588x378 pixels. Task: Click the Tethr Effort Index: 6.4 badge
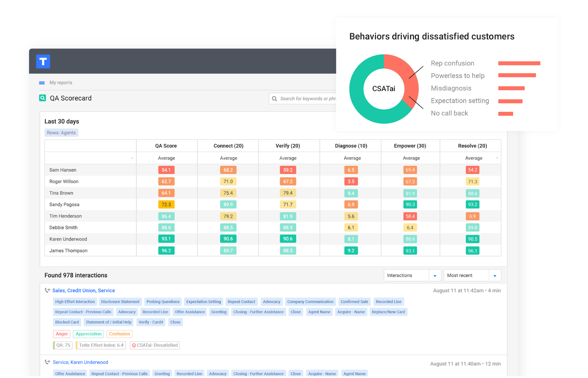(x=101, y=346)
